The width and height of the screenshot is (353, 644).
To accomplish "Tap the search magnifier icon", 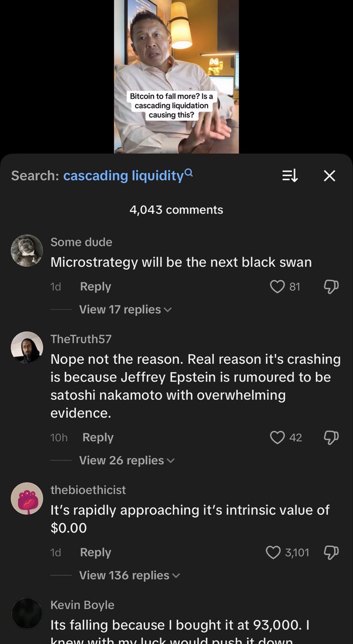I will (188, 173).
